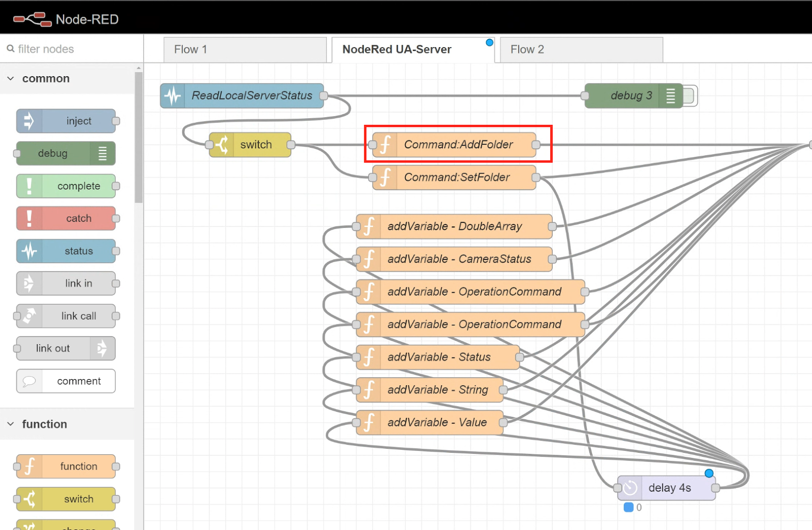Image resolution: width=812 pixels, height=530 pixels.
Task: Click the function icon on Command:SetFolder
Action: (x=385, y=177)
